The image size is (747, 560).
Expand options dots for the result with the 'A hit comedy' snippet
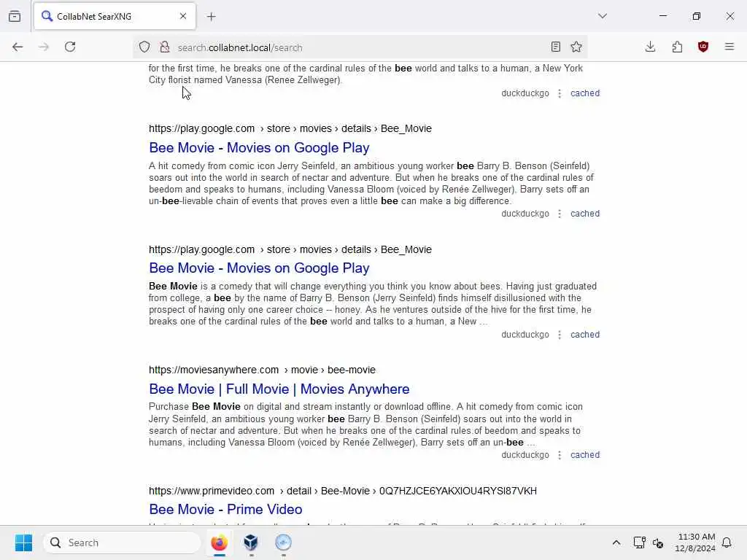pos(560,214)
